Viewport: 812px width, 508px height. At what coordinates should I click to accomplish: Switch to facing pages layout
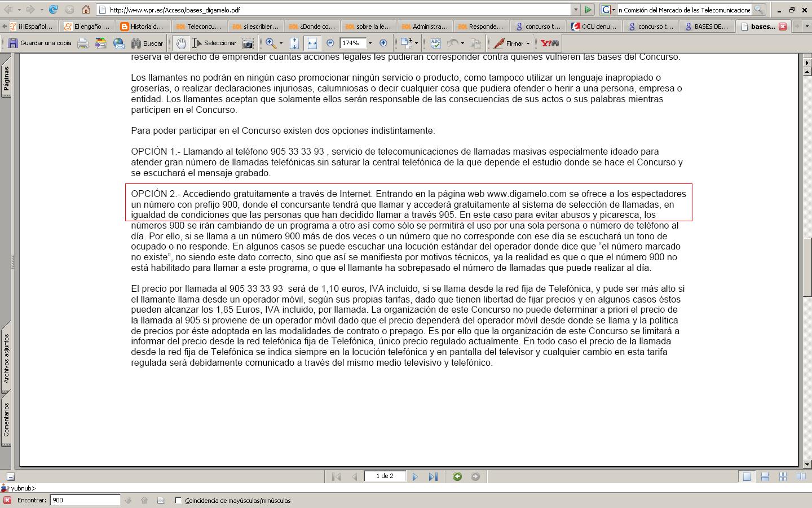pos(801,476)
